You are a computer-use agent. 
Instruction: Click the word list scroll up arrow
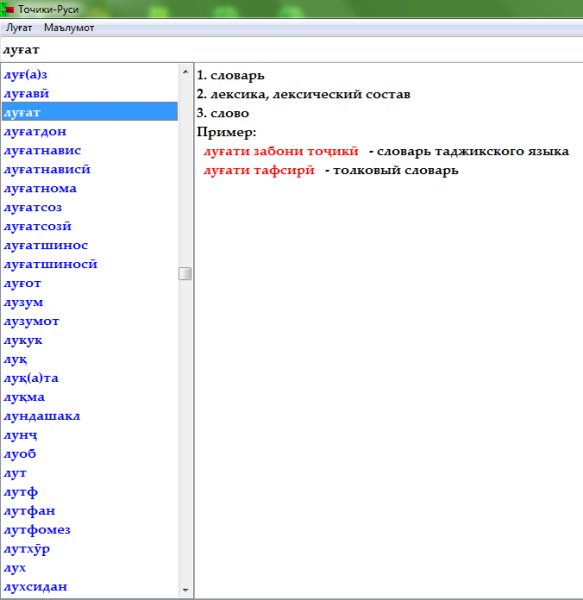(x=186, y=72)
